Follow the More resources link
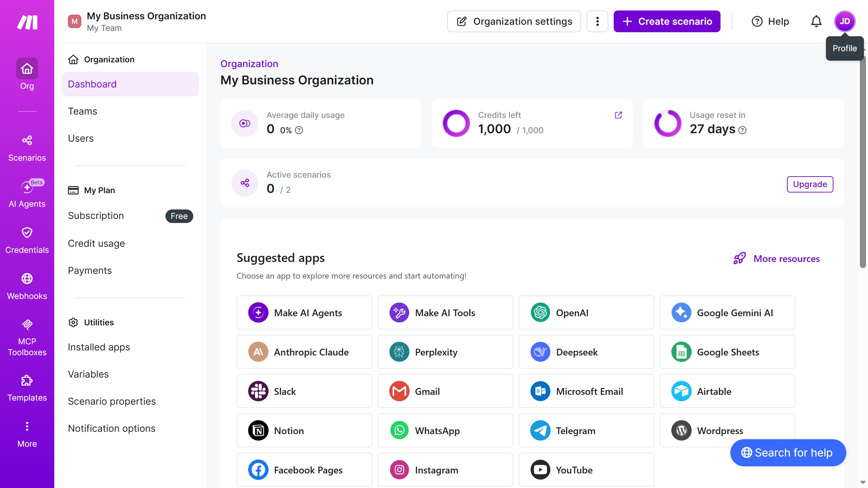 [x=776, y=259]
